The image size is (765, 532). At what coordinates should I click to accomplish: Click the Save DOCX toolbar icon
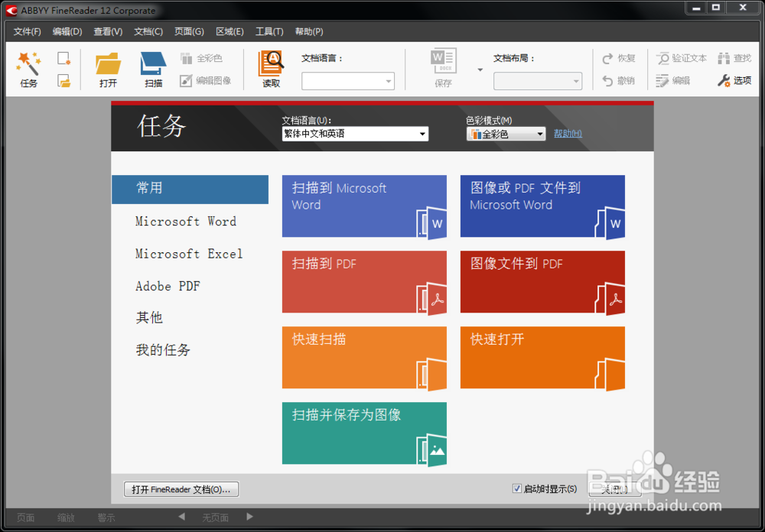point(444,68)
